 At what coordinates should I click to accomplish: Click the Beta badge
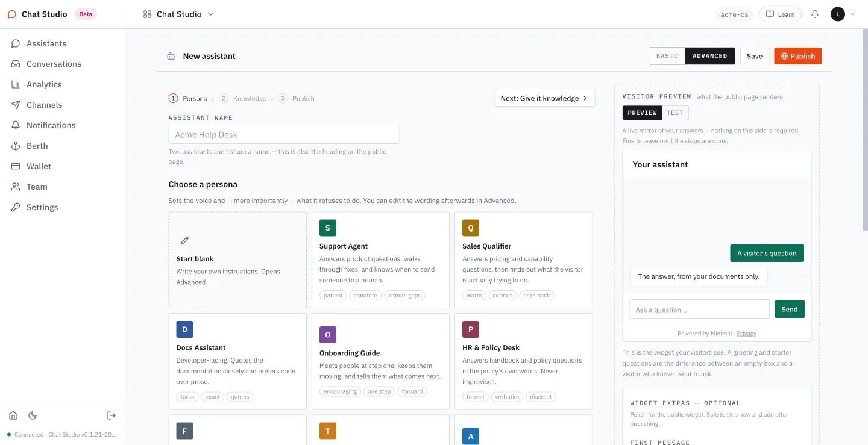pyautogui.click(x=86, y=14)
